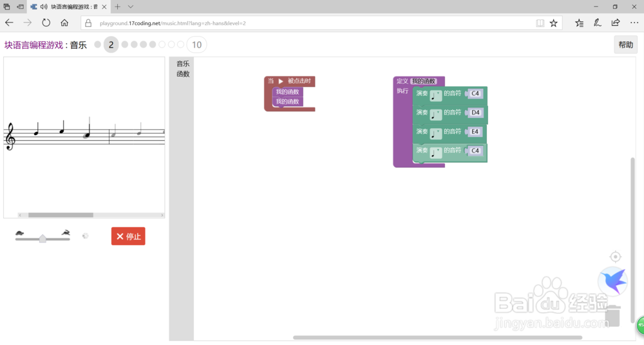The width and height of the screenshot is (644, 345).
Task: Click the workspace horizontal scrollbar
Action: 437,338
